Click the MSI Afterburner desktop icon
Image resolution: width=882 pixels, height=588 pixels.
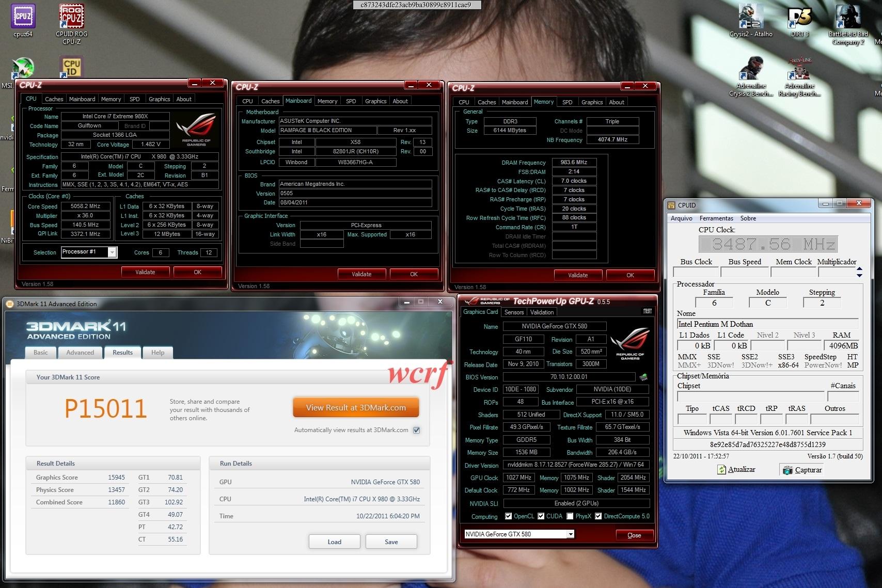point(22,68)
